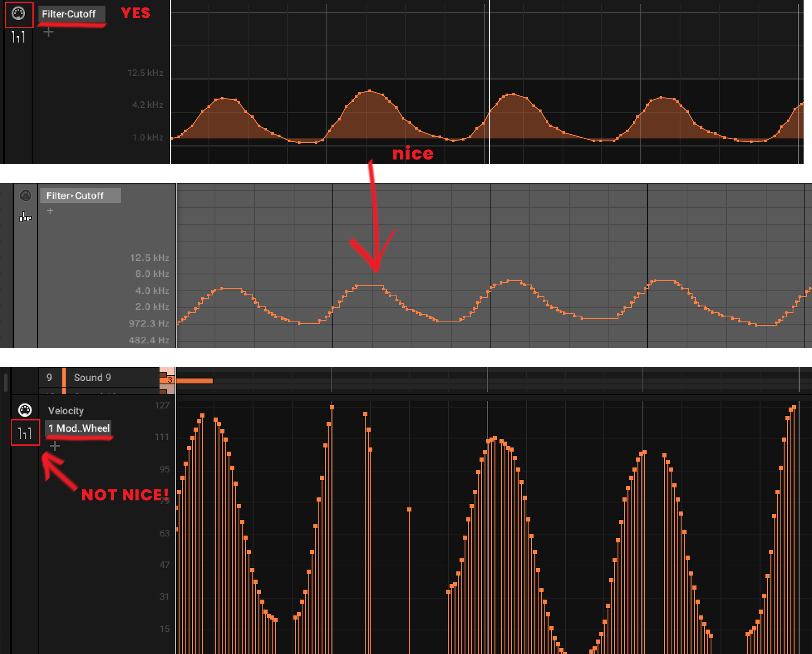Click the red-boxed bars icon beside Mod..Wheel
The width and height of the screenshot is (812, 654).
pyautogui.click(x=25, y=433)
